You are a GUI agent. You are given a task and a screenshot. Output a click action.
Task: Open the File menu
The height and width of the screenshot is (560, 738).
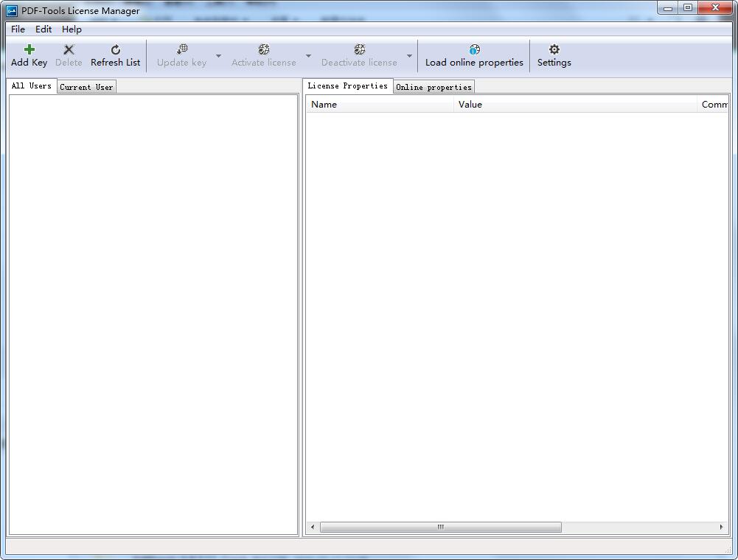point(18,29)
